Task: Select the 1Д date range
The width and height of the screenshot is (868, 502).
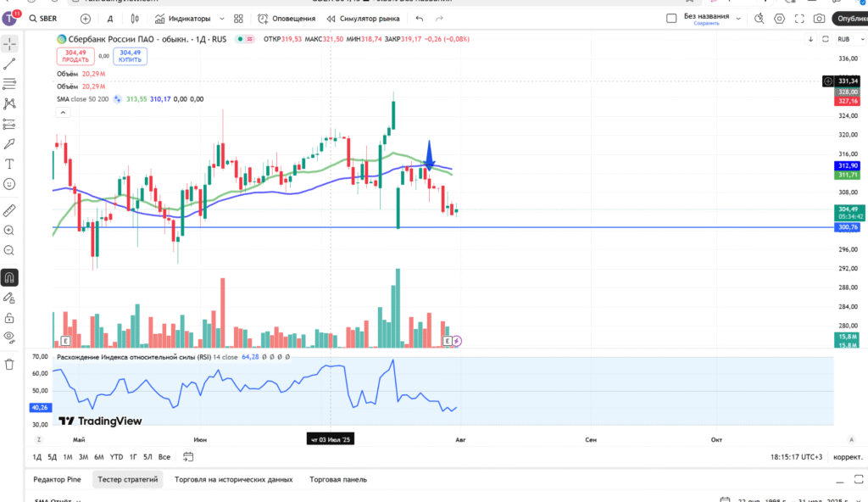Action: coord(37,457)
